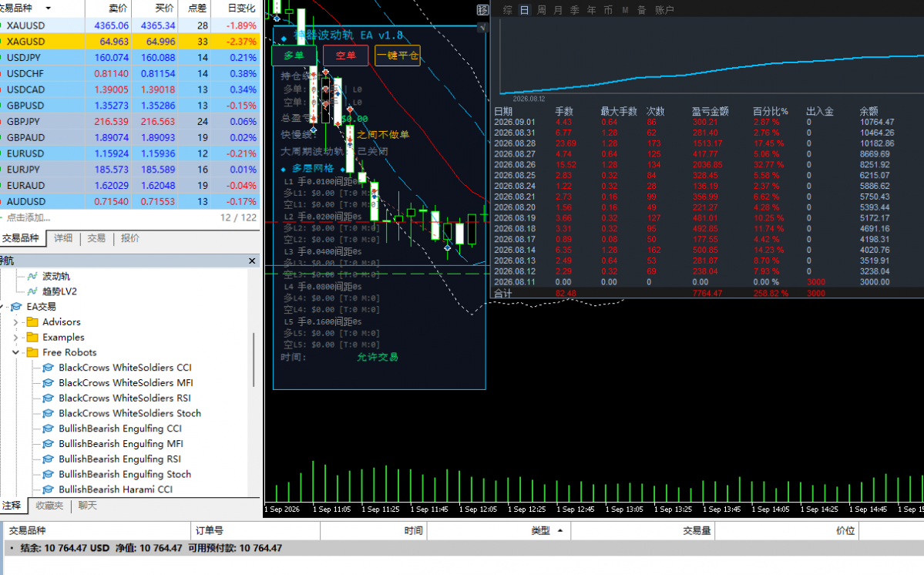Click the navigator vertical scrollbar
The height and width of the screenshot is (575, 924).
(x=254, y=360)
